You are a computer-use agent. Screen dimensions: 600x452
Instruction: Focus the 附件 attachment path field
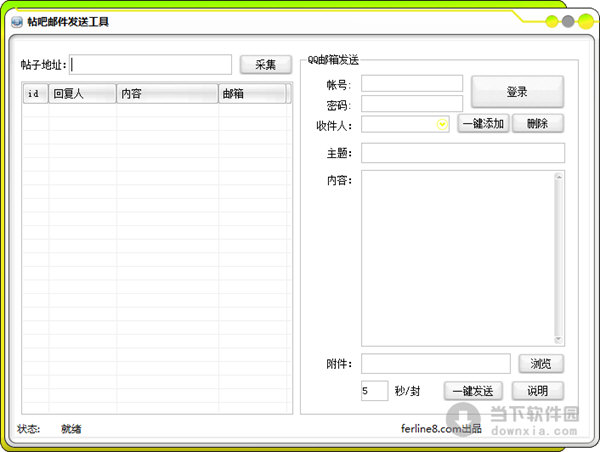pos(435,363)
